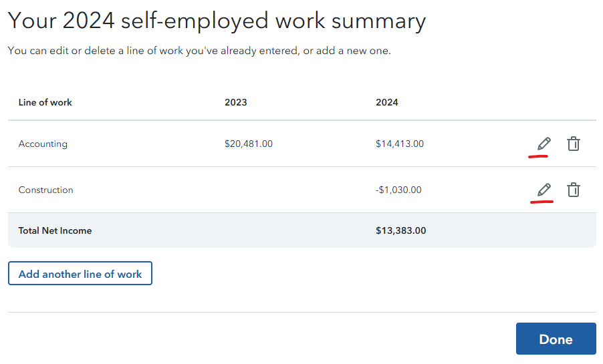Select the 2023 column header
Image resolution: width=603 pixels, height=364 pixels.
pos(236,102)
